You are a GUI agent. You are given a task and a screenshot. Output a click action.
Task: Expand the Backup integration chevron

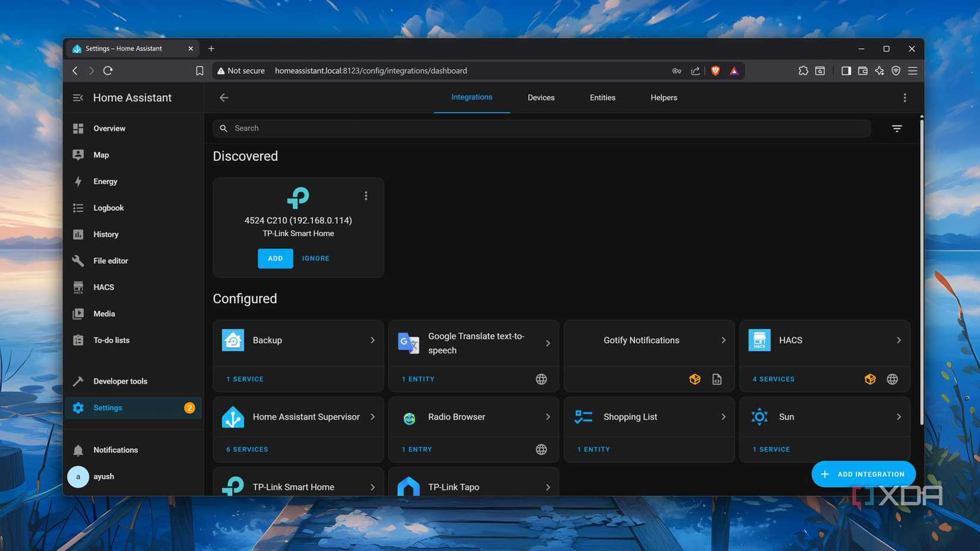[x=372, y=340]
